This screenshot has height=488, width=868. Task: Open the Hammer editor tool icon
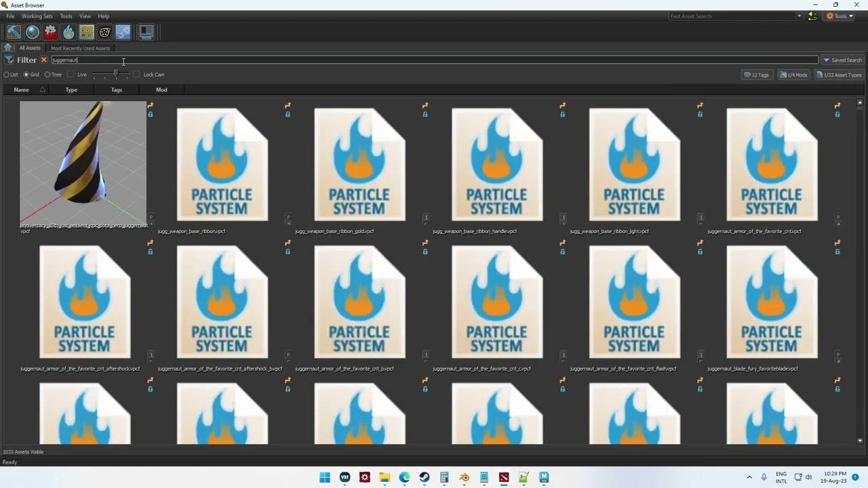(14, 32)
